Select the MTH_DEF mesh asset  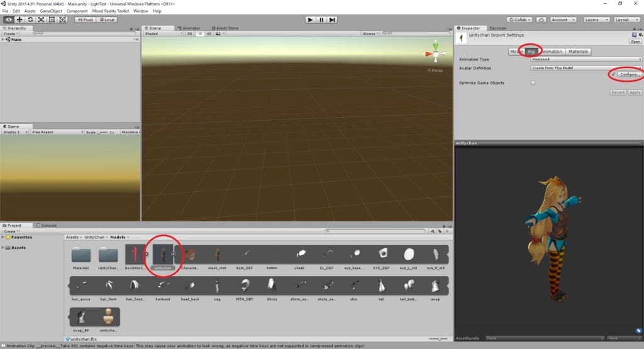tap(245, 289)
